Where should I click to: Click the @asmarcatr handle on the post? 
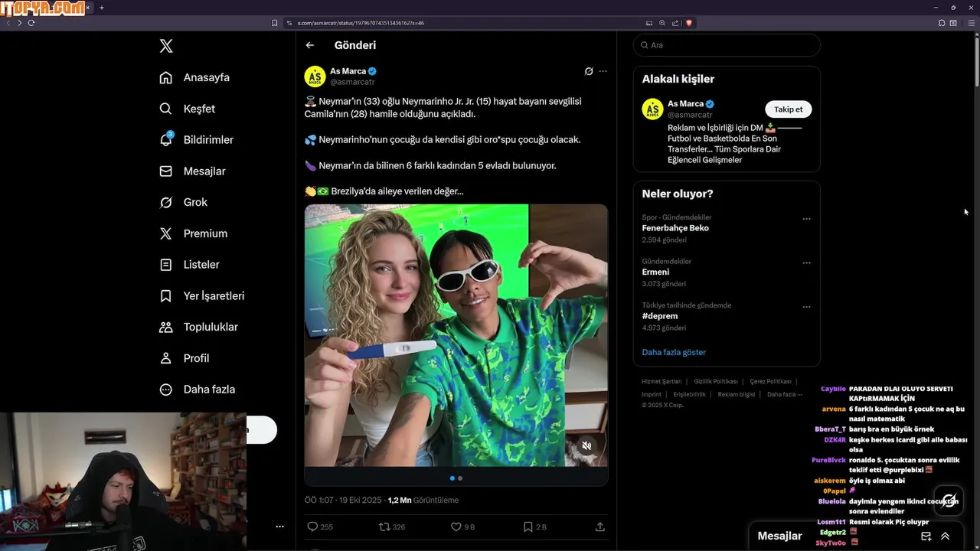(x=352, y=82)
